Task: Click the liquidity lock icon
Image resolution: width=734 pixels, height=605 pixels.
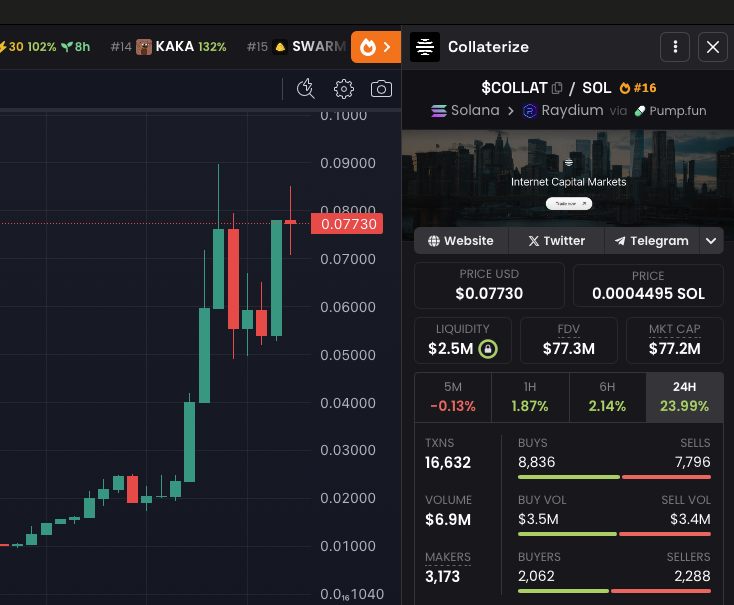Action: 488,349
